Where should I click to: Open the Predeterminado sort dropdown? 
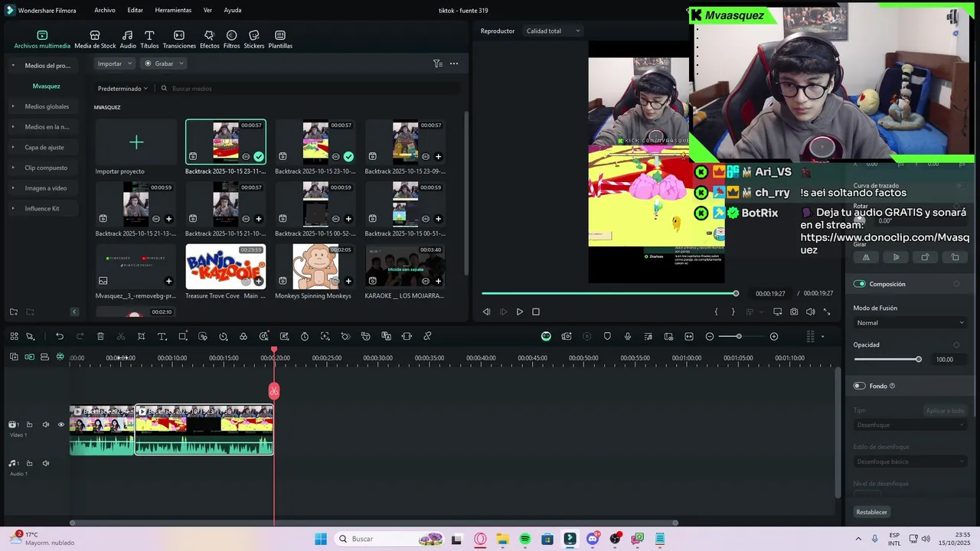pyautogui.click(x=122, y=89)
